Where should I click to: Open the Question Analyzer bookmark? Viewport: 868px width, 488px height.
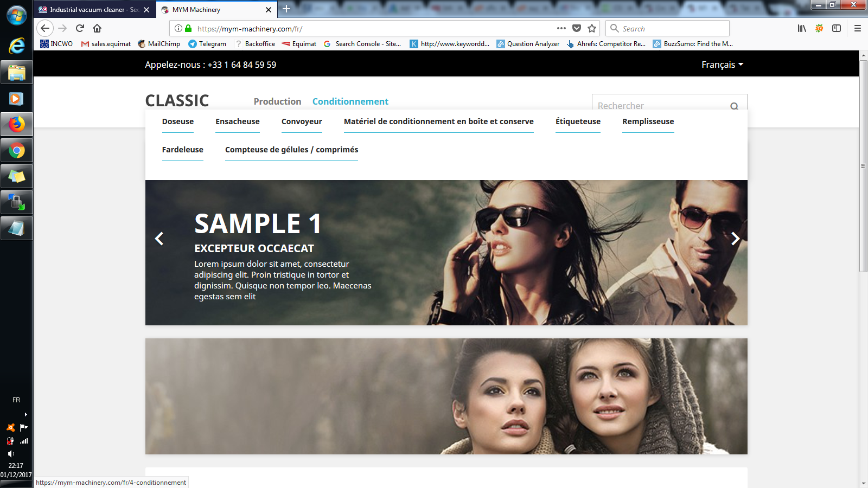point(528,44)
